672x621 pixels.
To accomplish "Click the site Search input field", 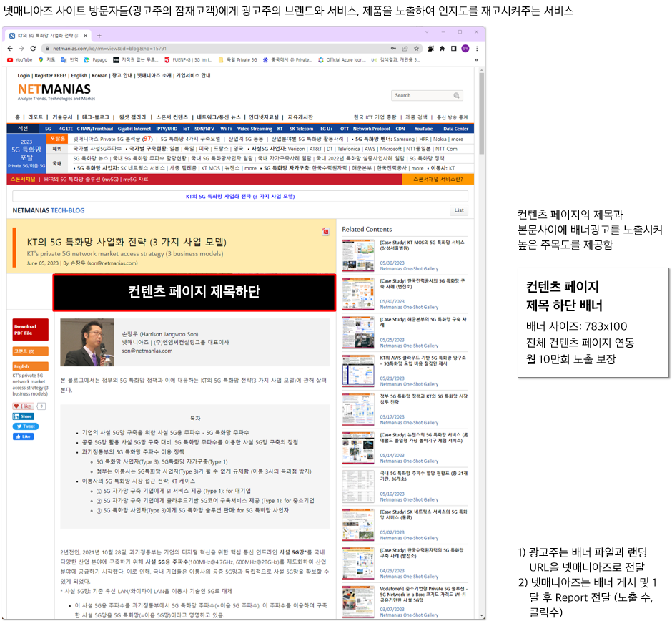I will click(422, 95).
